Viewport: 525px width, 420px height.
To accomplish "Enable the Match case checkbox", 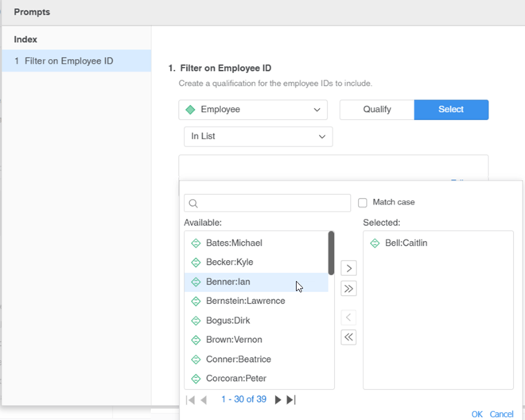I will click(x=363, y=203).
